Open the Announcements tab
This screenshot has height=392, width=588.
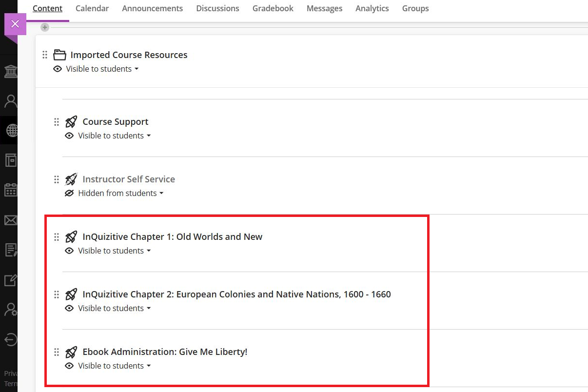(x=153, y=8)
